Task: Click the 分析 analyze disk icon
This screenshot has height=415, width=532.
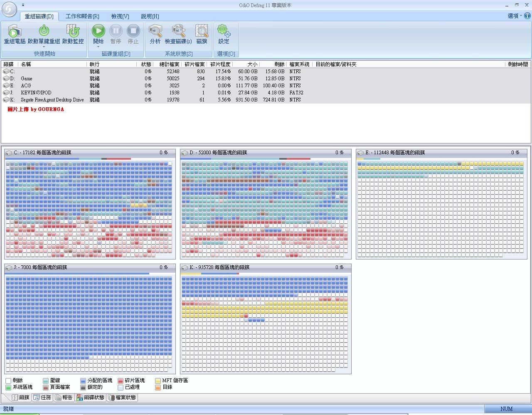Action: click(155, 32)
